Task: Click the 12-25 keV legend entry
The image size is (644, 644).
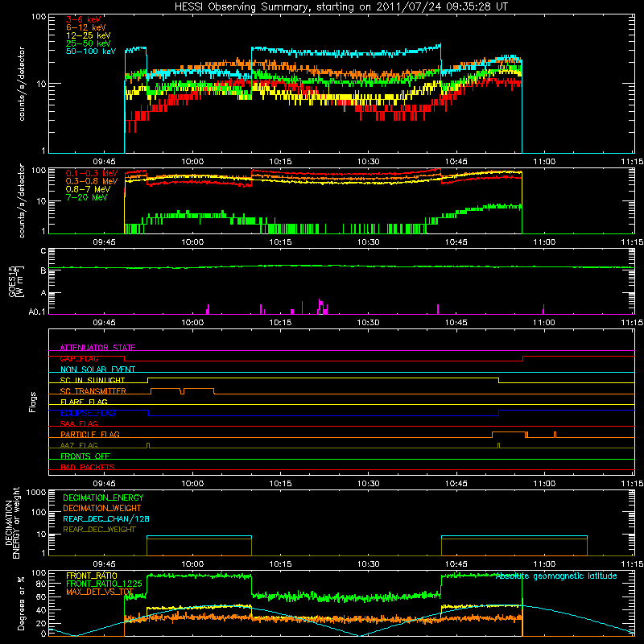Action: (x=89, y=35)
